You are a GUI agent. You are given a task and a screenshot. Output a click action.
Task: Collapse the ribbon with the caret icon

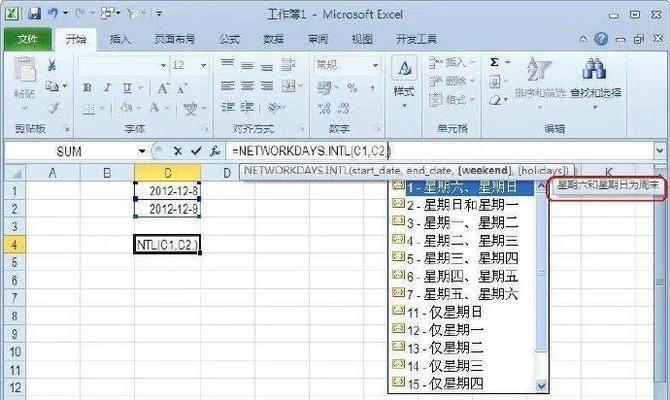tap(583, 39)
